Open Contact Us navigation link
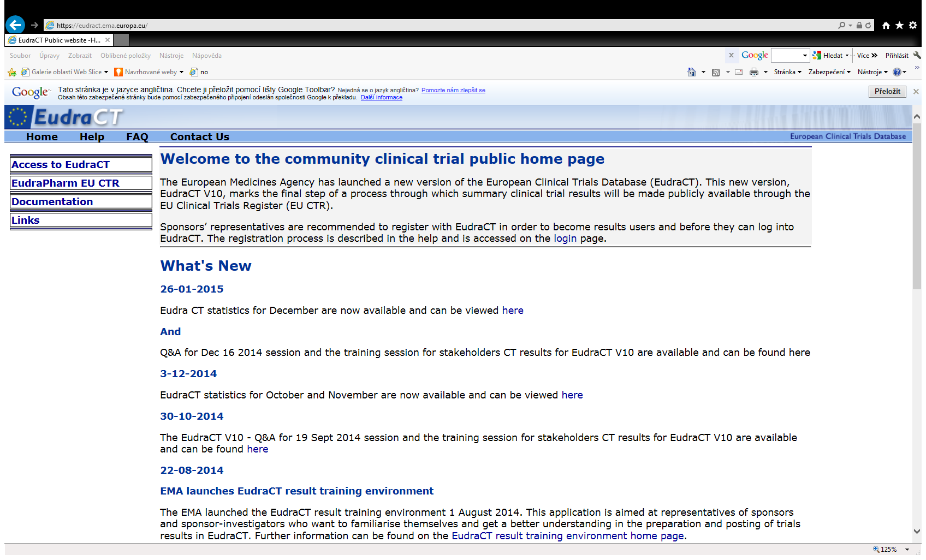Screen dimensions: 926x560 coord(200,136)
